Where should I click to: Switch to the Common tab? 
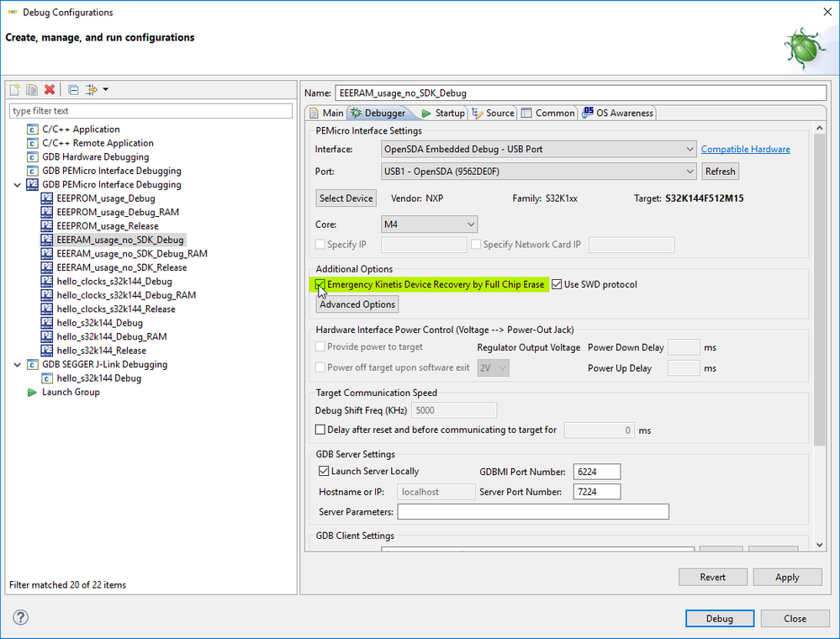(548, 113)
